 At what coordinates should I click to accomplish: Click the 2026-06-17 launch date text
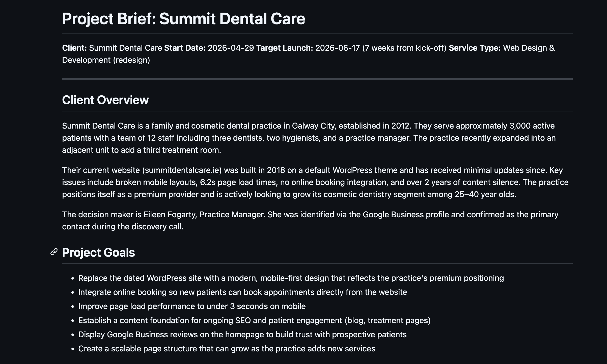point(337,48)
